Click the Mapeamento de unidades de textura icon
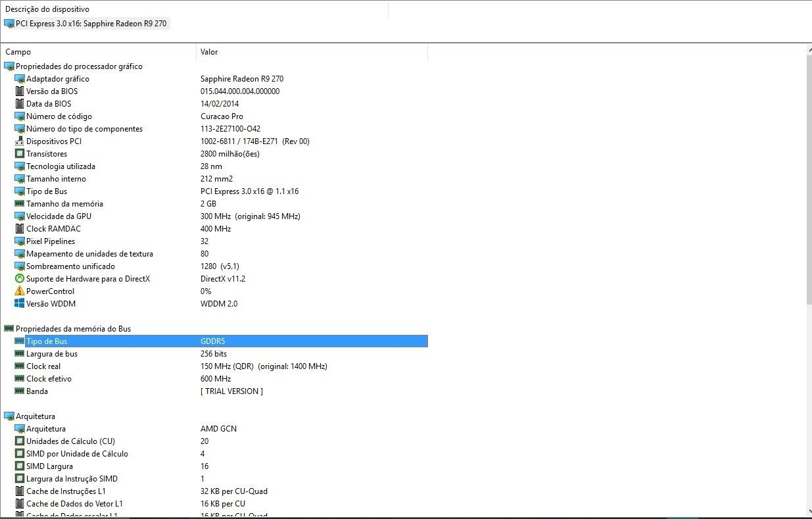 [x=20, y=254]
